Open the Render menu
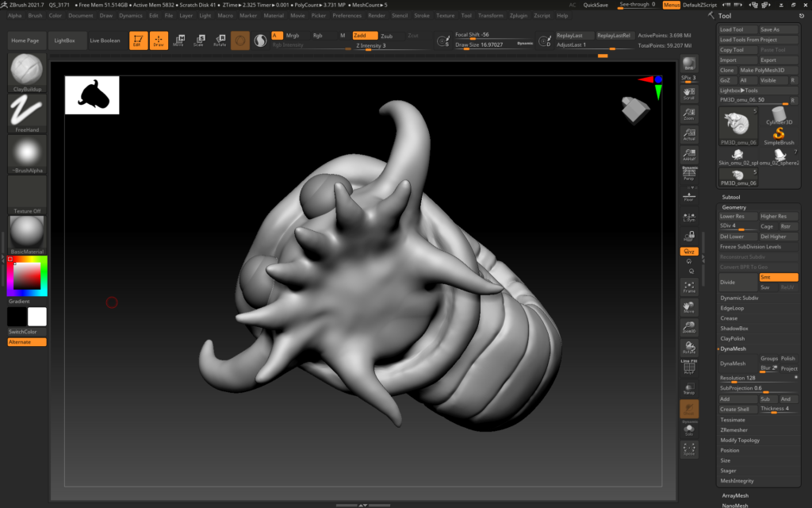812x508 pixels. point(377,16)
